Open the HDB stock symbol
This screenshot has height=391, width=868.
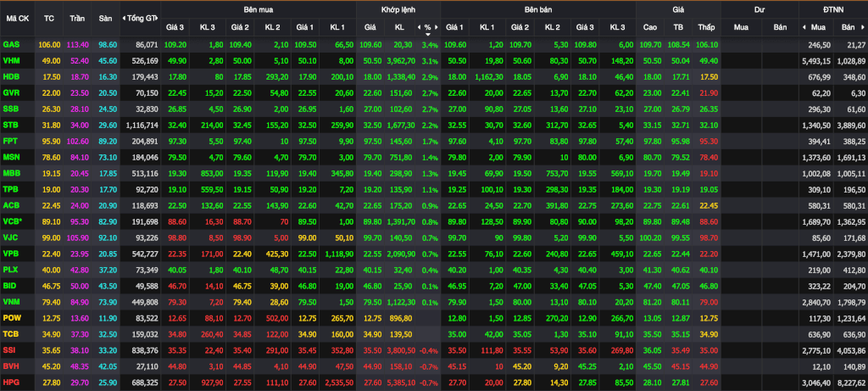point(10,76)
